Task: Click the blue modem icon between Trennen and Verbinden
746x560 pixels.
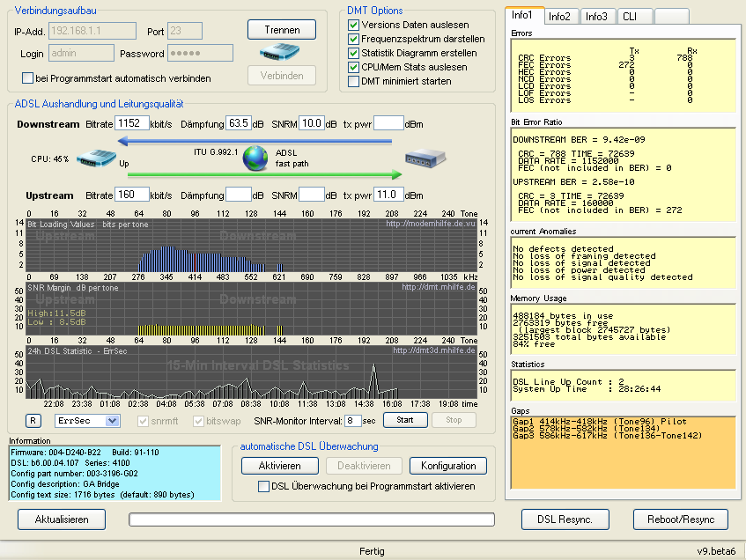Action: point(281,53)
